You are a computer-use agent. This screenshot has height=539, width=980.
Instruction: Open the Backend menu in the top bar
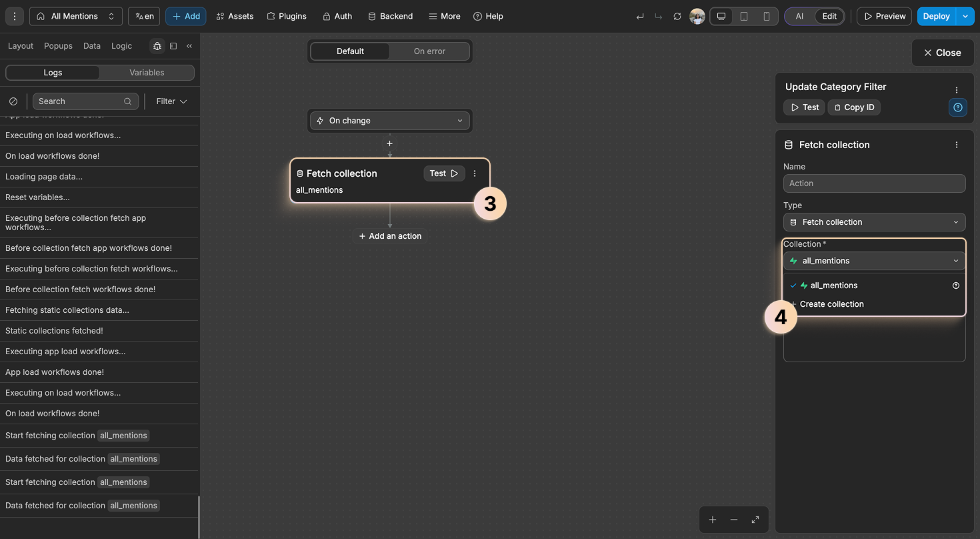390,16
